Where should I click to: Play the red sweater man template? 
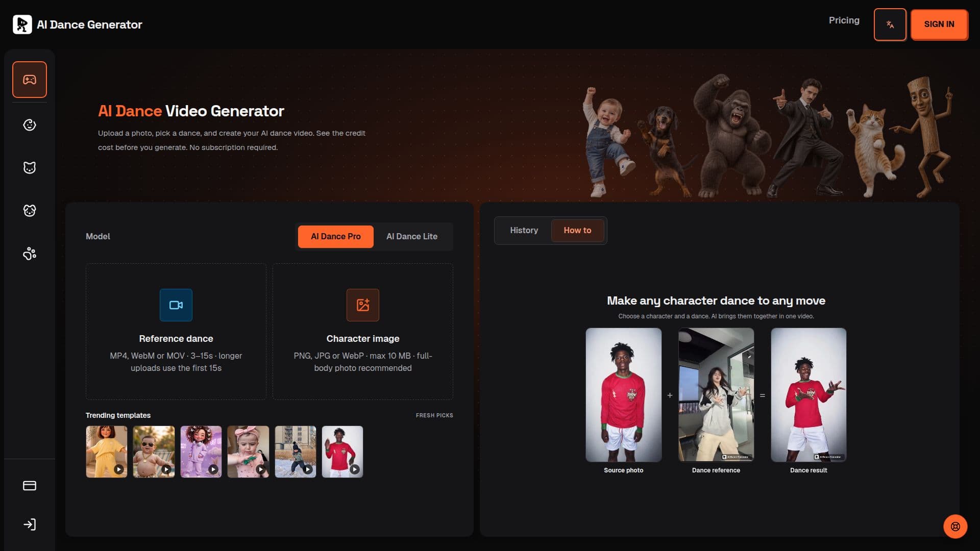[342, 452]
